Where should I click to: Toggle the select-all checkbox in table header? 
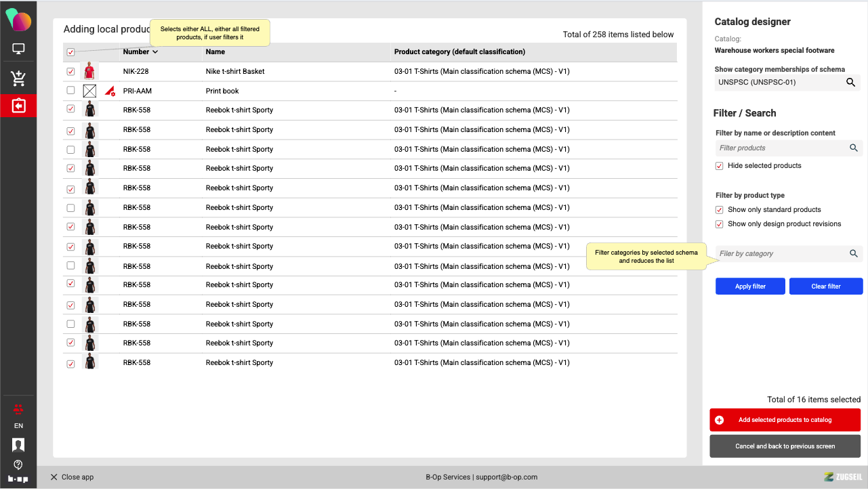(71, 52)
